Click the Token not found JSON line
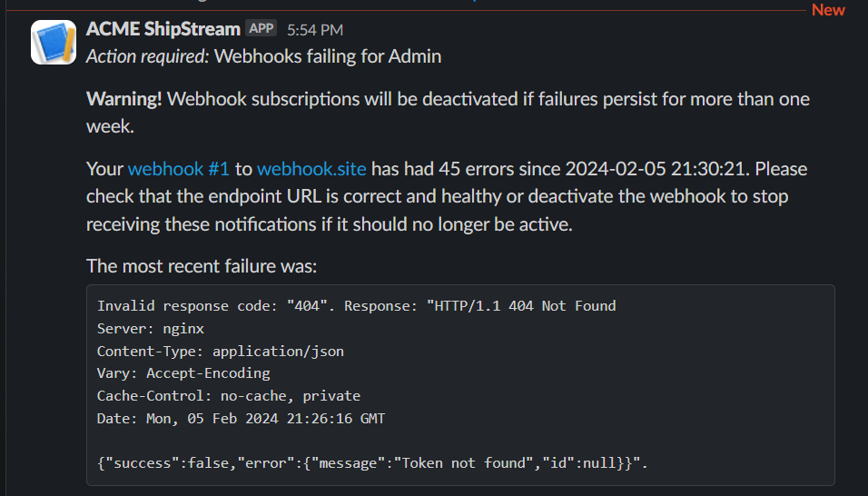The image size is (868, 496). tap(372, 462)
